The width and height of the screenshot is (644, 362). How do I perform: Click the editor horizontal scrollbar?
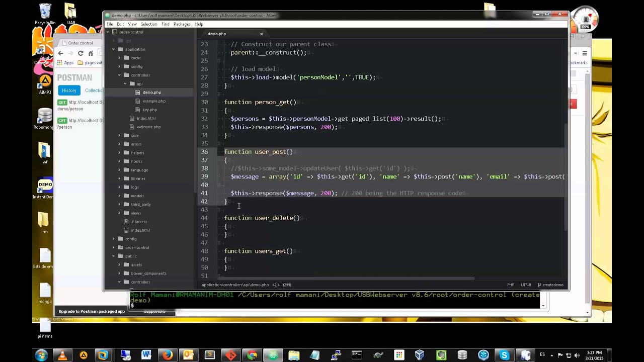click(347, 279)
